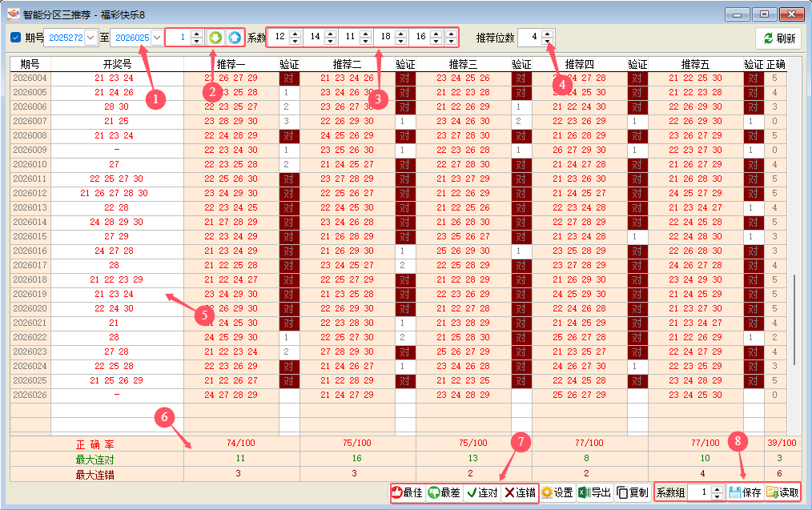Load coefficients using 读取 folder button
This screenshot has height=510, width=812.
(x=782, y=493)
